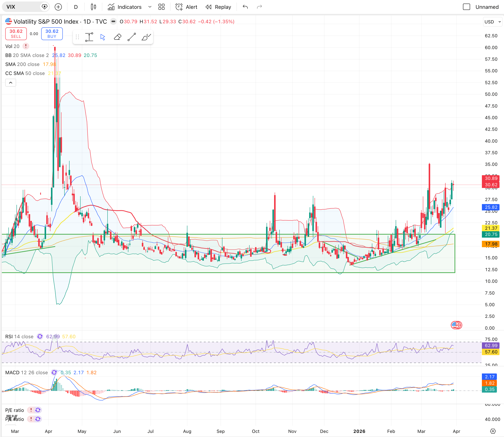
Task: Select the arrow cursor tool
Action: pyautogui.click(x=103, y=37)
